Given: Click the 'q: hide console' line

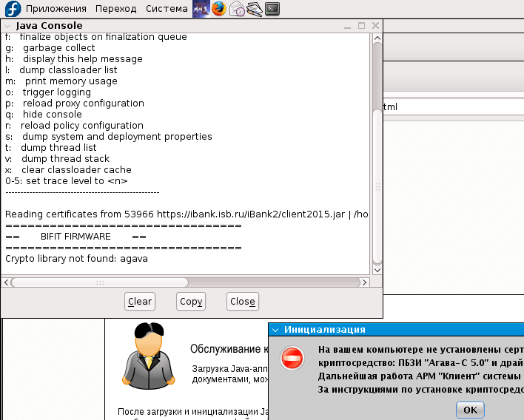Looking at the screenshot, I should click(44, 115).
